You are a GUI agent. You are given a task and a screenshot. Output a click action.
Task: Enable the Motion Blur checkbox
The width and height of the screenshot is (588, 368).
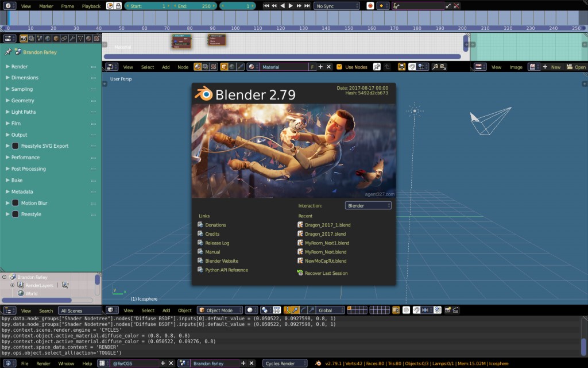[14, 202]
